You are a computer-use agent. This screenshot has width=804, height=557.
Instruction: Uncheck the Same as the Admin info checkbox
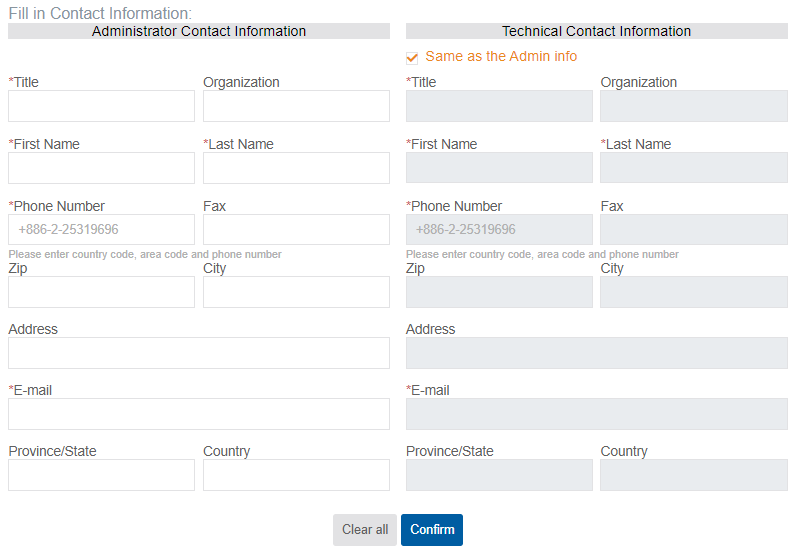click(412, 58)
